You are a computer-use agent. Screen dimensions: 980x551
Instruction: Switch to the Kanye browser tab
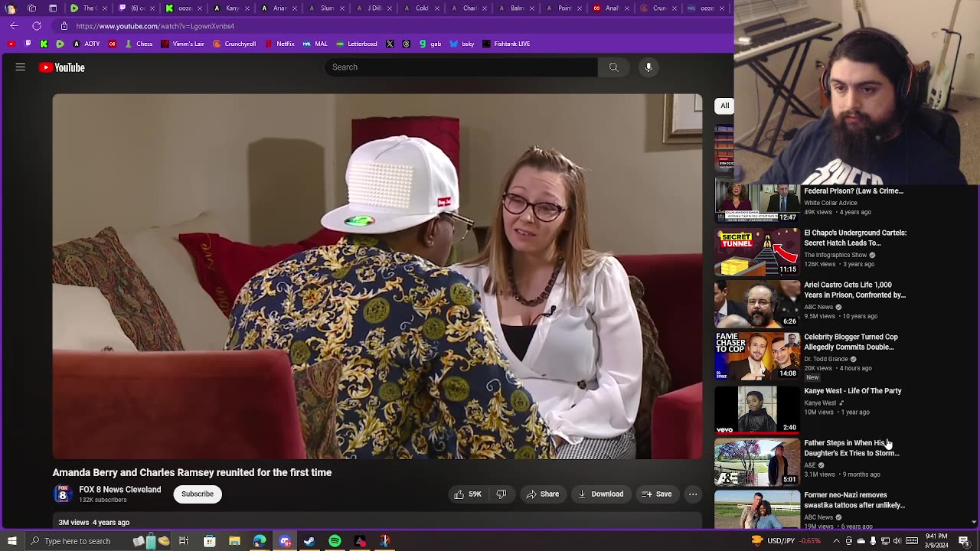(231, 8)
